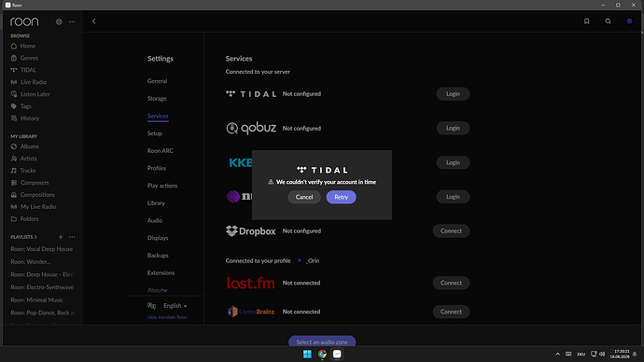Open playlist Roon: Minimal Music
This screenshot has height=362, width=644.
pos(36,300)
